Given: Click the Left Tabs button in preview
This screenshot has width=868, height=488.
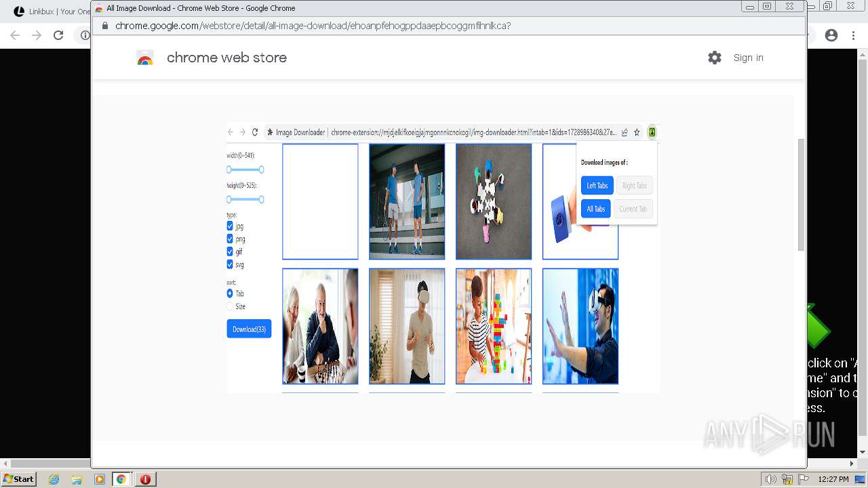Looking at the screenshot, I should (597, 186).
